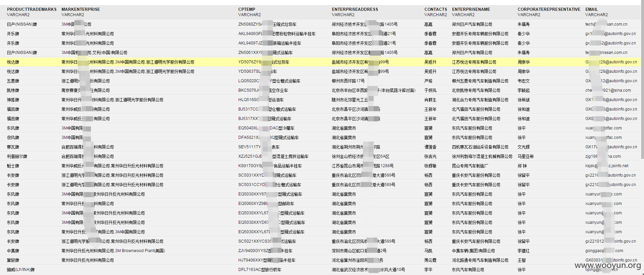Viewport: 644px width, 275px height.
Task: Click the ZN5061XXY model cell
Action: coord(265,53)
